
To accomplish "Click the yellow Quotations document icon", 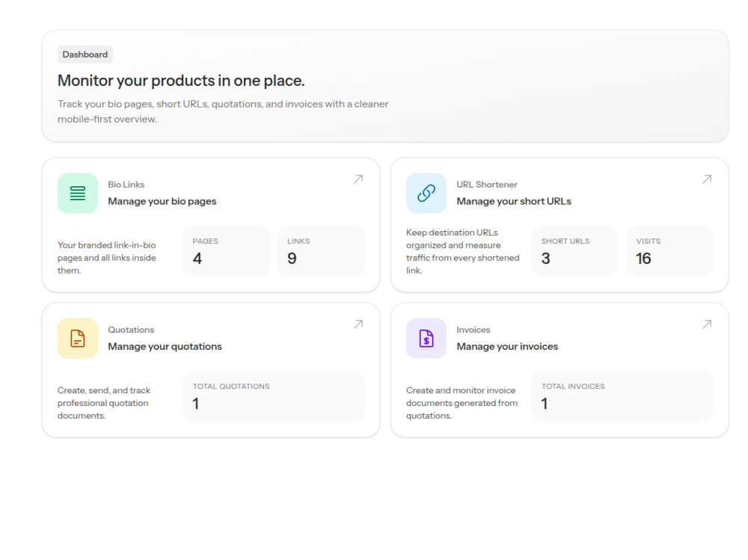I will pos(77,338).
